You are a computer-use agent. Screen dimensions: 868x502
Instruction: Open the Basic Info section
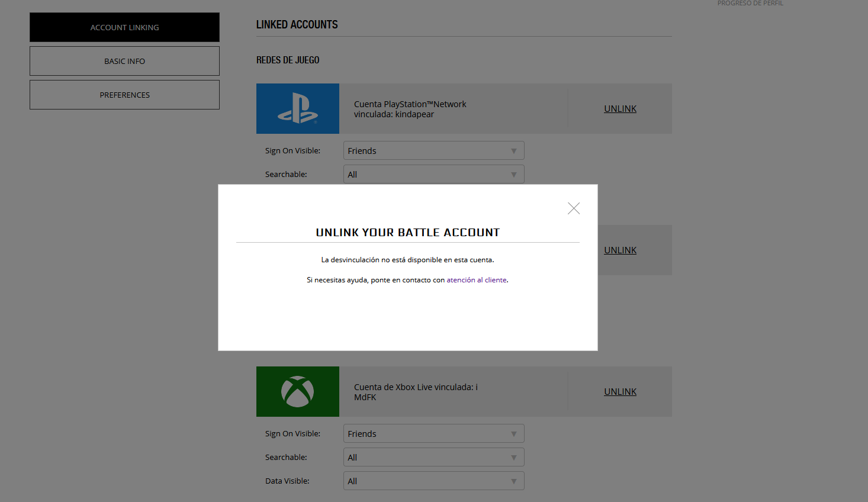124,61
